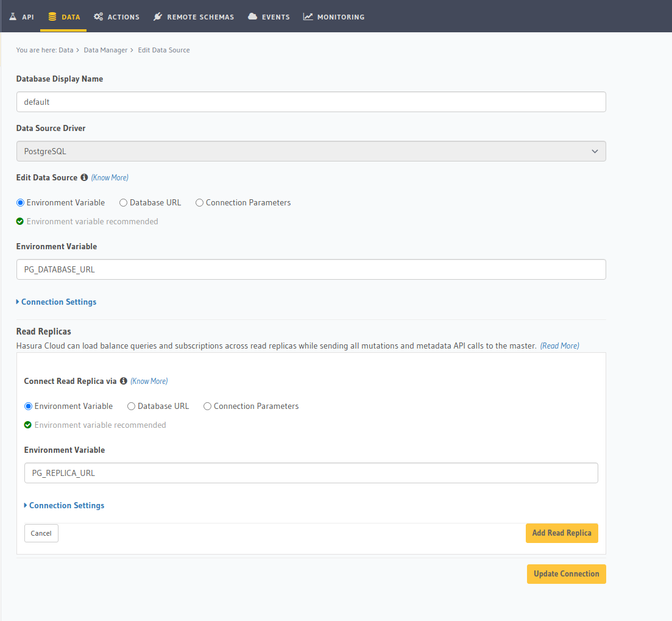Viewport: 672px width, 621px height.
Task: Choose Connection Parameters for the data source
Action: [199, 202]
